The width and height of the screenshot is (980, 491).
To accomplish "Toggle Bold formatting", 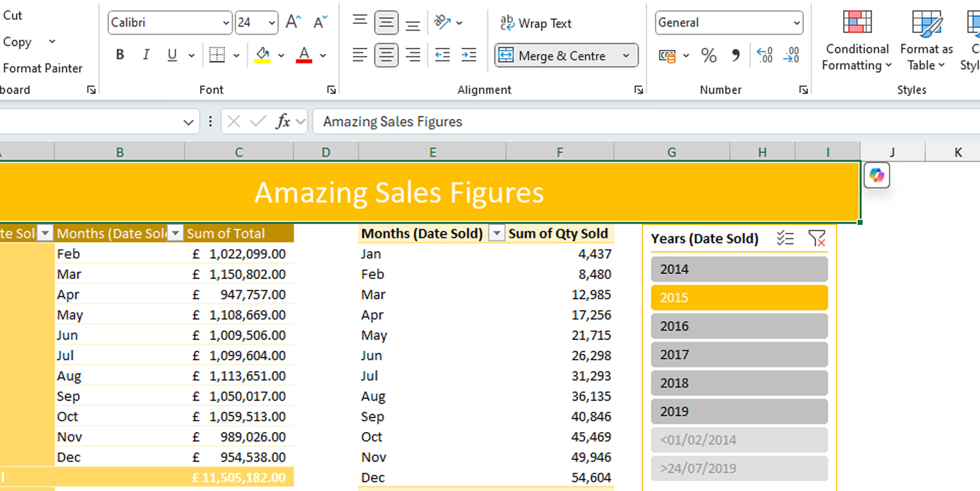I will pos(119,55).
